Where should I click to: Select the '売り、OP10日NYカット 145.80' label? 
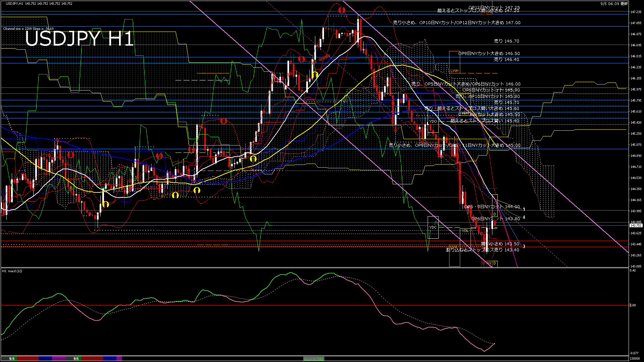(x=488, y=96)
